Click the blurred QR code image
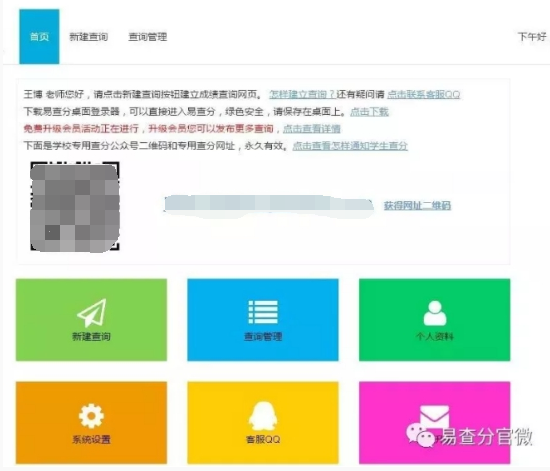 (x=75, y=207)
